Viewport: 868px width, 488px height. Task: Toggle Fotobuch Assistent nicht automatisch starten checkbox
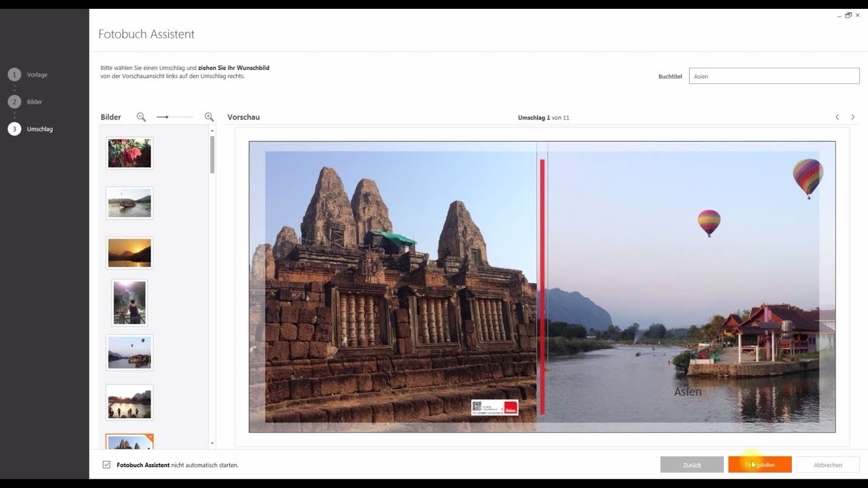pos(106,464)
